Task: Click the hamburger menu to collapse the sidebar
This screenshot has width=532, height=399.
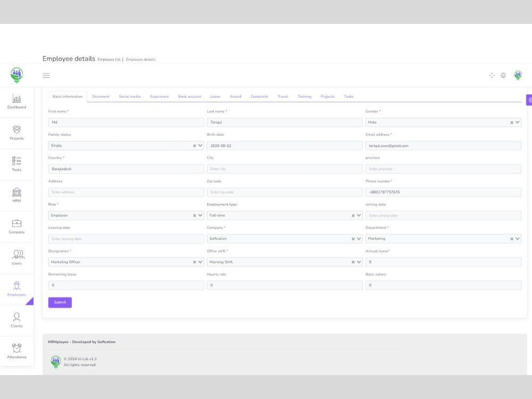Action: (x=46, y=75)
